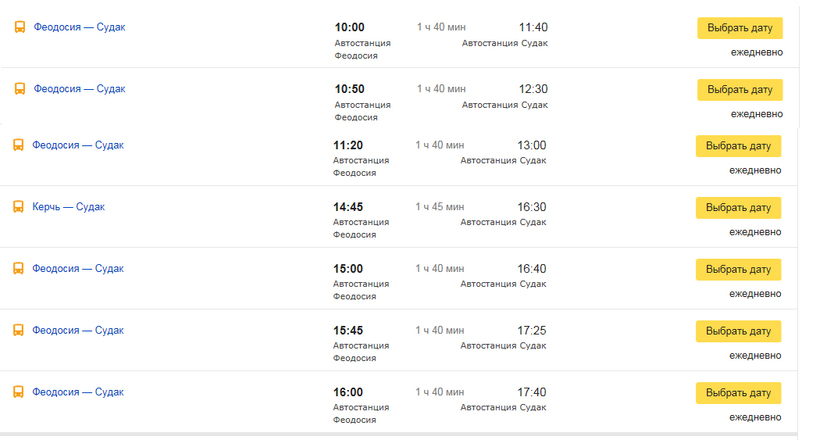This screenshot has height=440, width=820.
Task: Open the Феодосия — Судак route departing 15:00
Action: (x=77, y=268)
